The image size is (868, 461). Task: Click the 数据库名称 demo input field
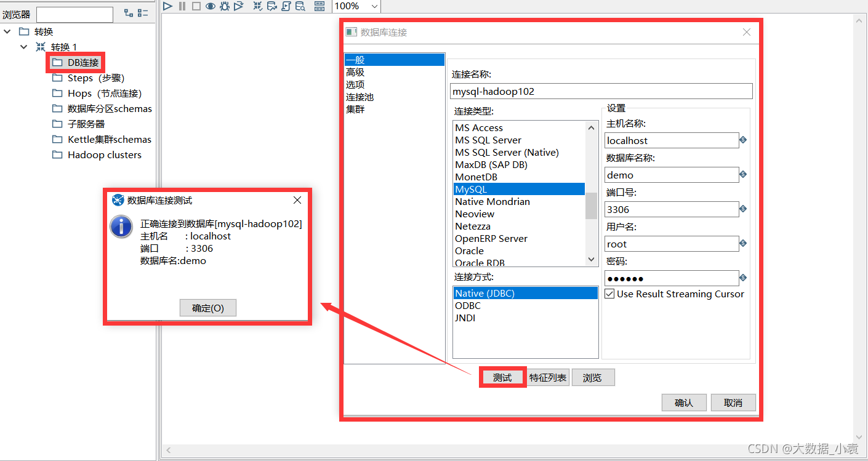click(x=671, y=175)
